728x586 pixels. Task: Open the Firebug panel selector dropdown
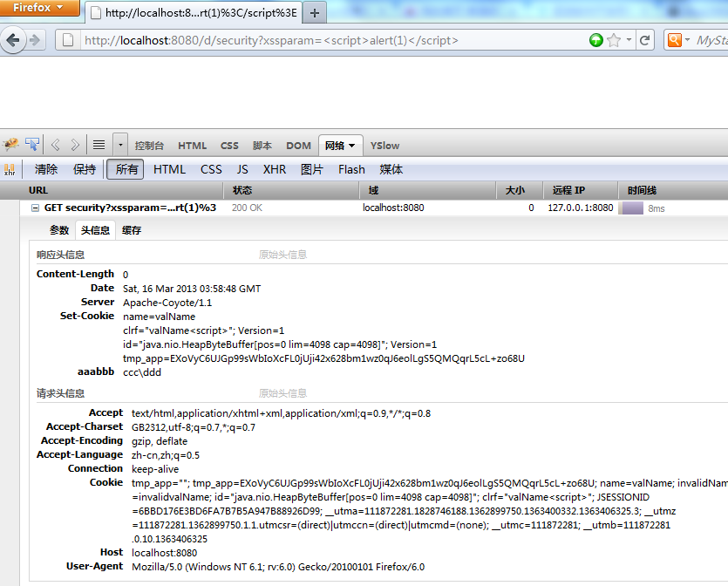[120, 145]
